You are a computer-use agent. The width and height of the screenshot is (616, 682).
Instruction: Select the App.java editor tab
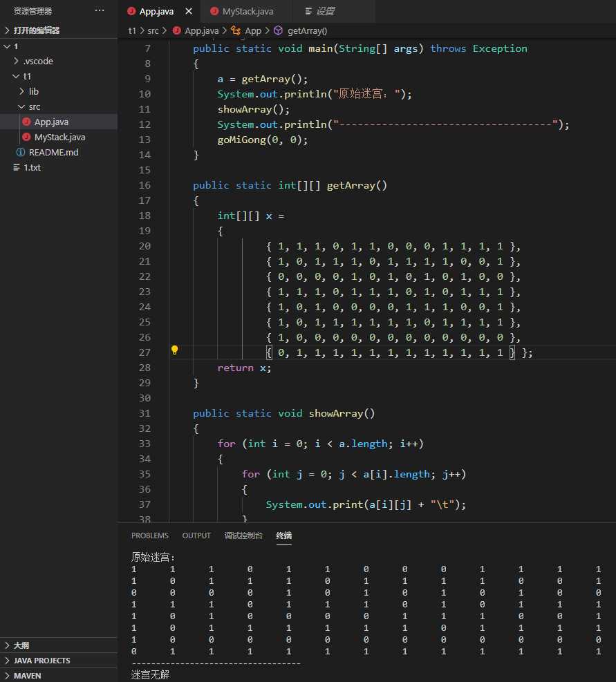(156, 11)
